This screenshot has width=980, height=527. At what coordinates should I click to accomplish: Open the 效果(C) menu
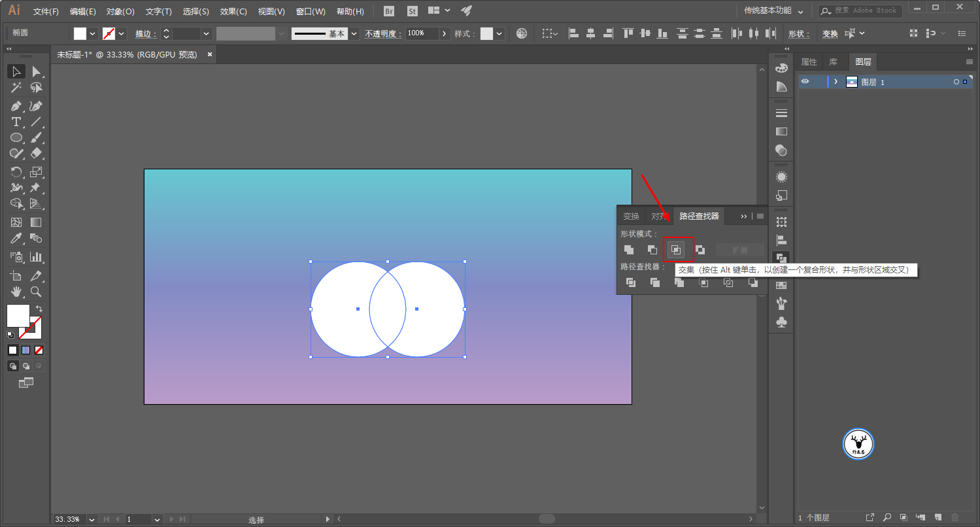coord(233,11)
